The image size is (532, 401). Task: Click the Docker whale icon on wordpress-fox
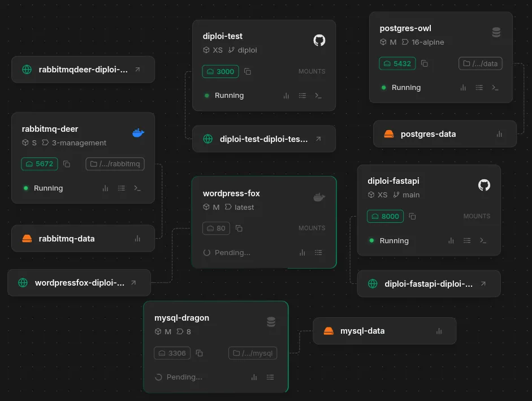tap(319, 196)
